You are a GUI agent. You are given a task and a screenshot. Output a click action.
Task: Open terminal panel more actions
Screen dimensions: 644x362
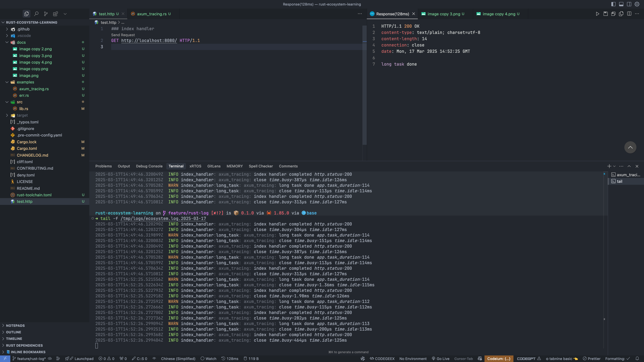pyautogui.click(x=621, y=166)
